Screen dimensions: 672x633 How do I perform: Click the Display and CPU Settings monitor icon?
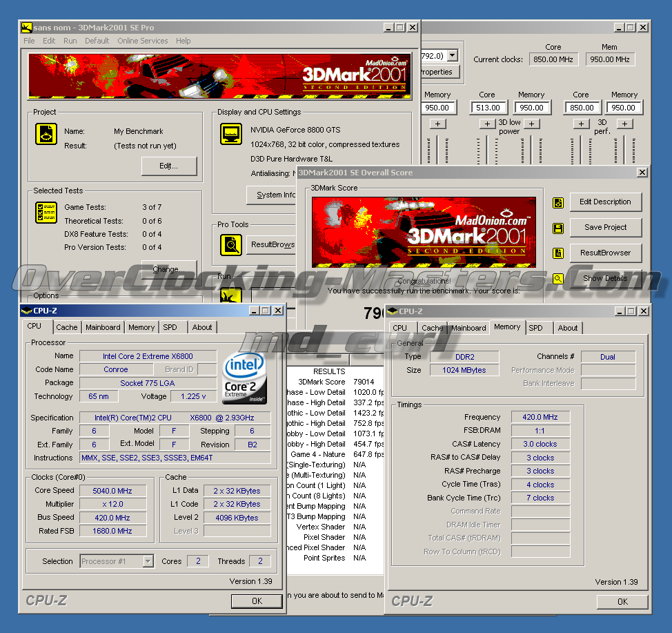231,134
